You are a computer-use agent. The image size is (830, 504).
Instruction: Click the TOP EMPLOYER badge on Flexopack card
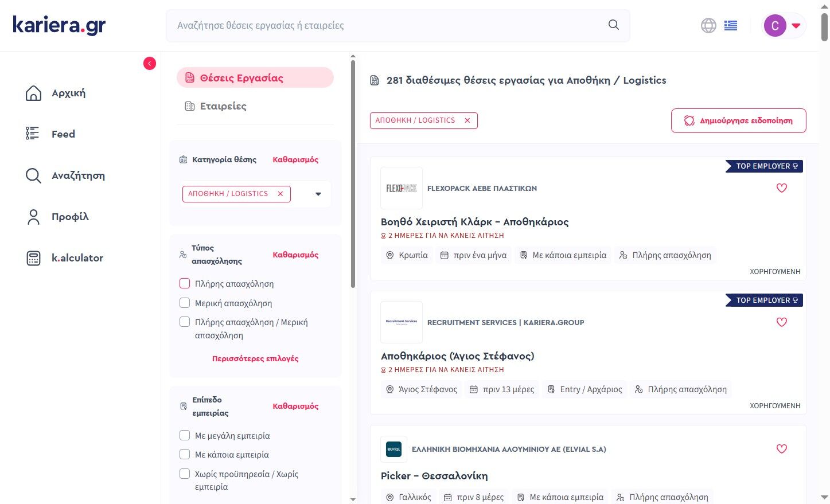pos(764,166)
